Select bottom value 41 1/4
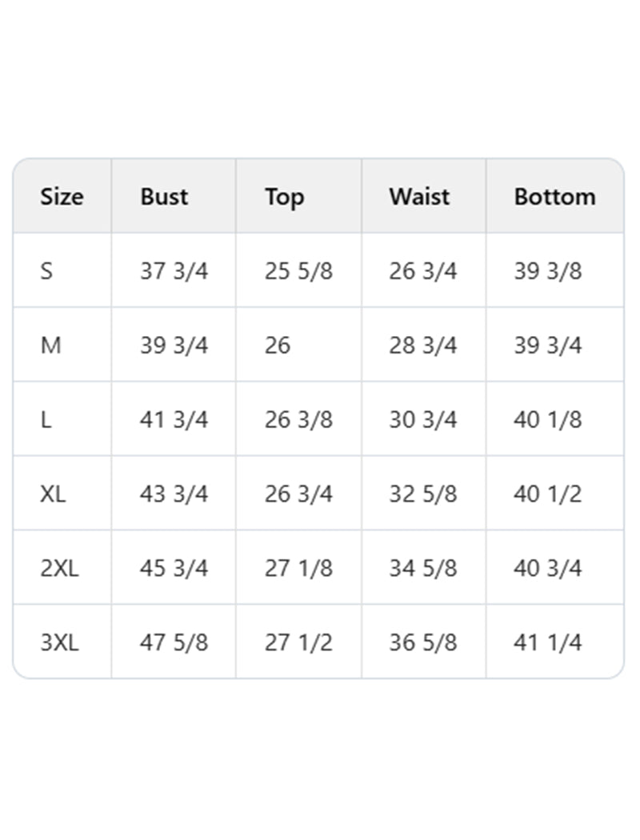Image resolution: width=640 pixels, height=840 pixels. coord(547,643)
